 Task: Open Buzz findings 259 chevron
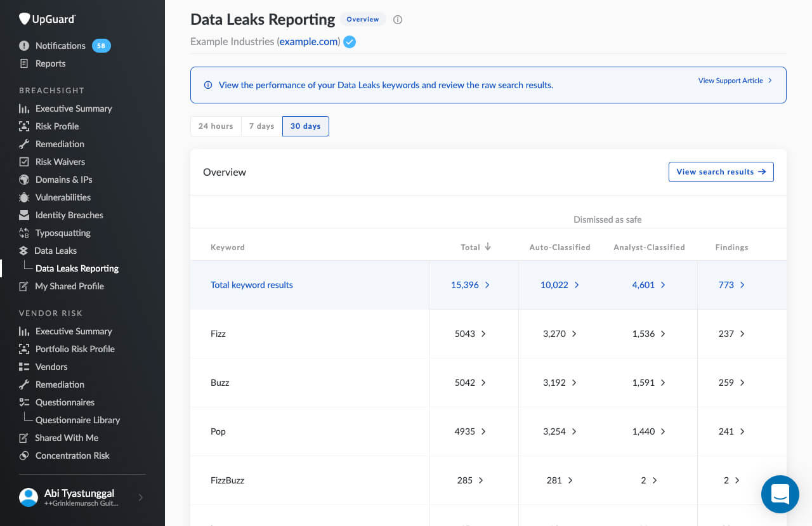tap(742, 383)
